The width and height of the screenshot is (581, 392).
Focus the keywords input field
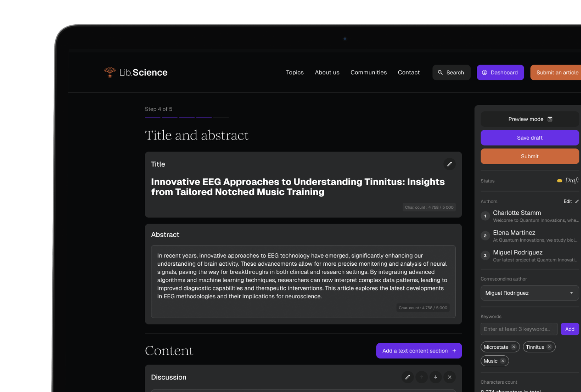click(519, 329)
